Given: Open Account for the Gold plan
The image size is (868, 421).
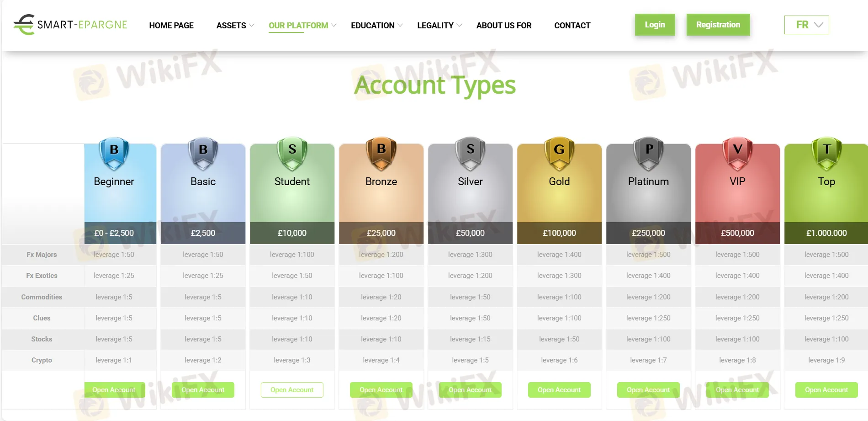Looking at the screenshot, I should click(x=559, y=390).
